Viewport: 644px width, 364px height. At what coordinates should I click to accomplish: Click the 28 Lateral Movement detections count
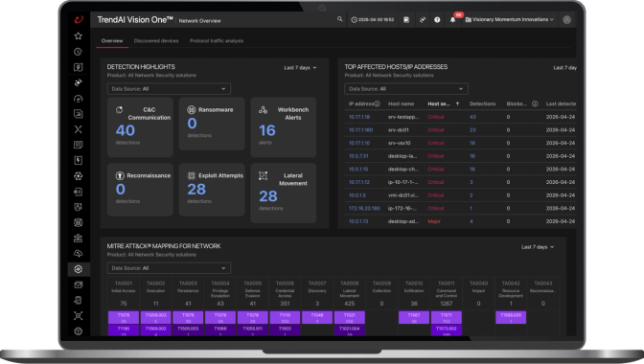click(x=267, y=196)
